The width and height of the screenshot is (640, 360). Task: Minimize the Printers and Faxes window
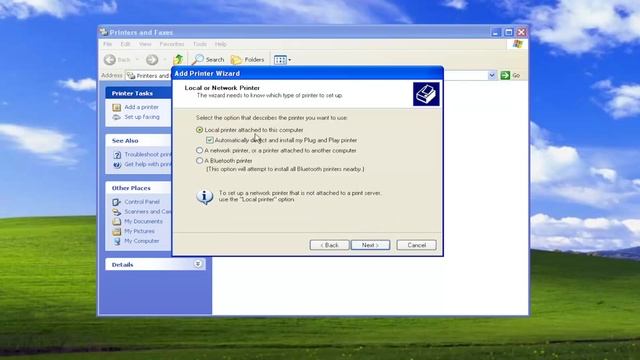point(496,32)
